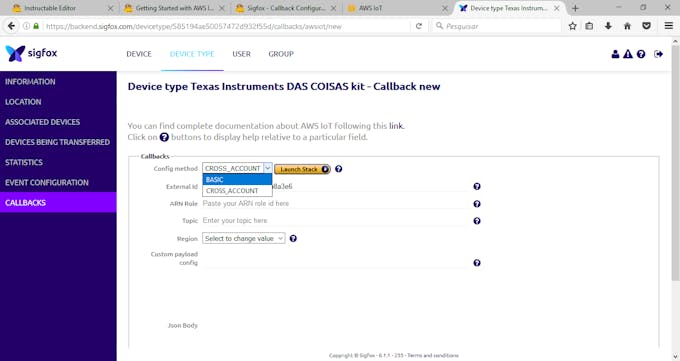680x361 pixels.
Task: Open the GROUP top navigation item
Action: coord(281,54)
